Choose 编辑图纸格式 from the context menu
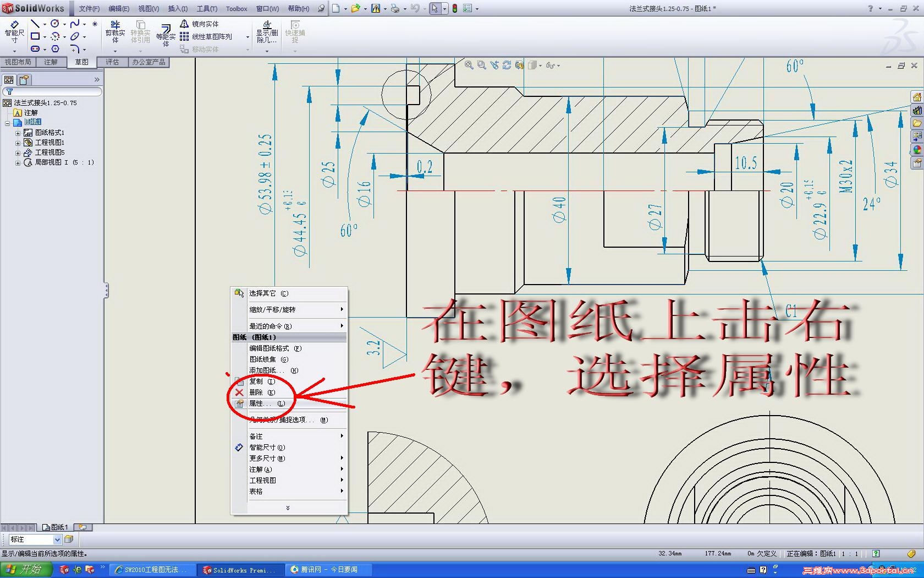Image resolution: width=924 pixels, height=578 pixels. [289, 348]
